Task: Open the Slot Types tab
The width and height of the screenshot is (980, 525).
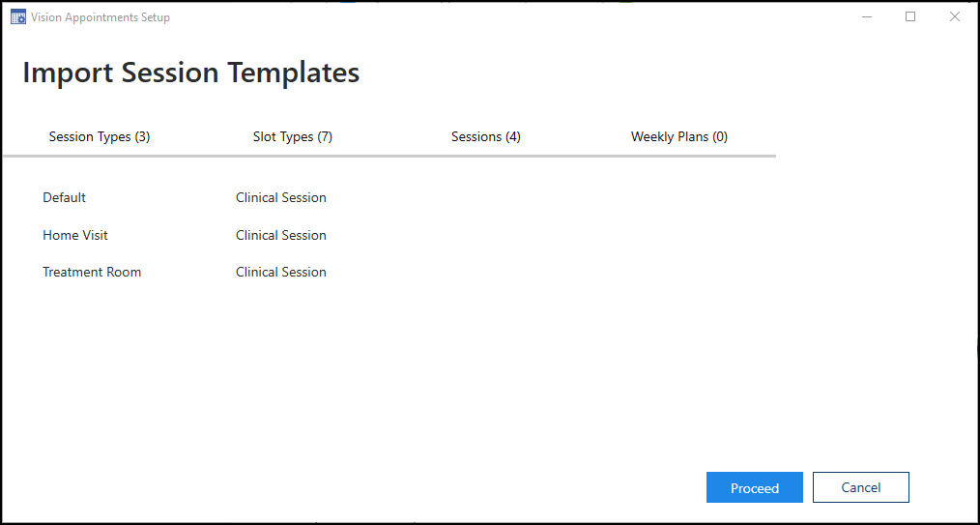Action: (293, 137)
